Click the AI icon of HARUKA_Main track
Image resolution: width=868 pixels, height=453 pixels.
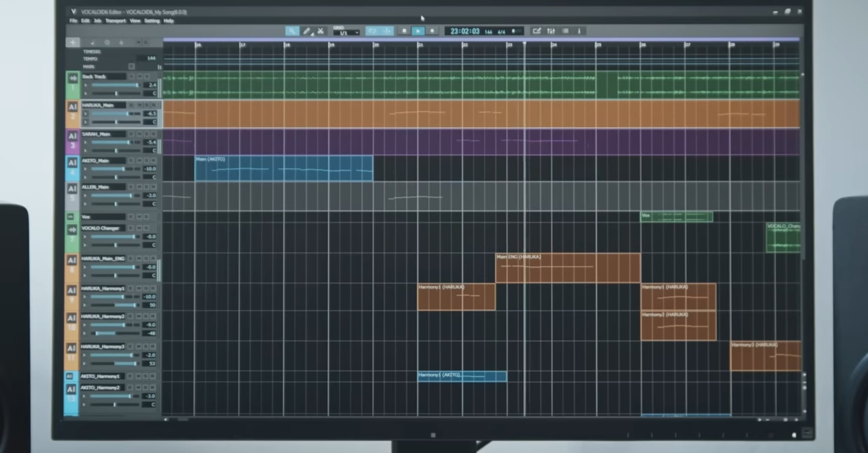point(73,107)
